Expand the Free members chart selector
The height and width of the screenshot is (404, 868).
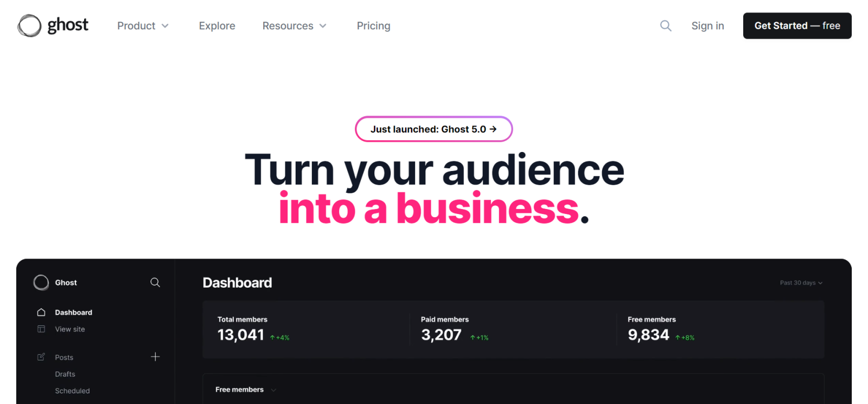[244, 389]
